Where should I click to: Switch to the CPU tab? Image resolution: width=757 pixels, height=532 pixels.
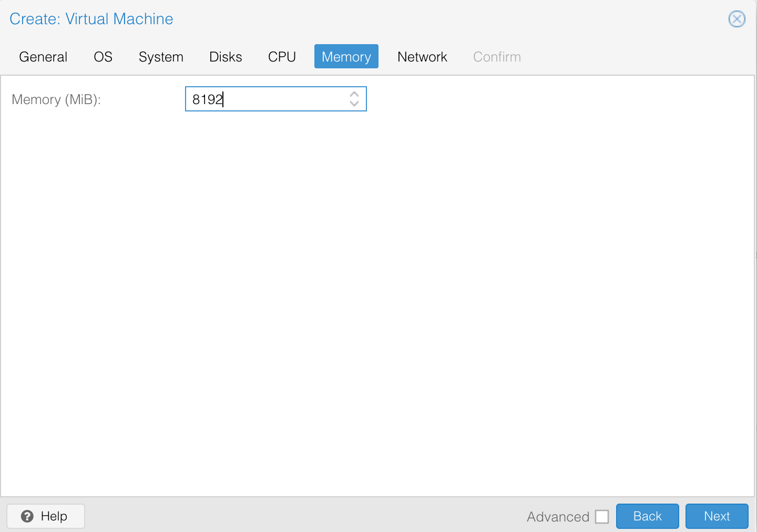[282, 56]
